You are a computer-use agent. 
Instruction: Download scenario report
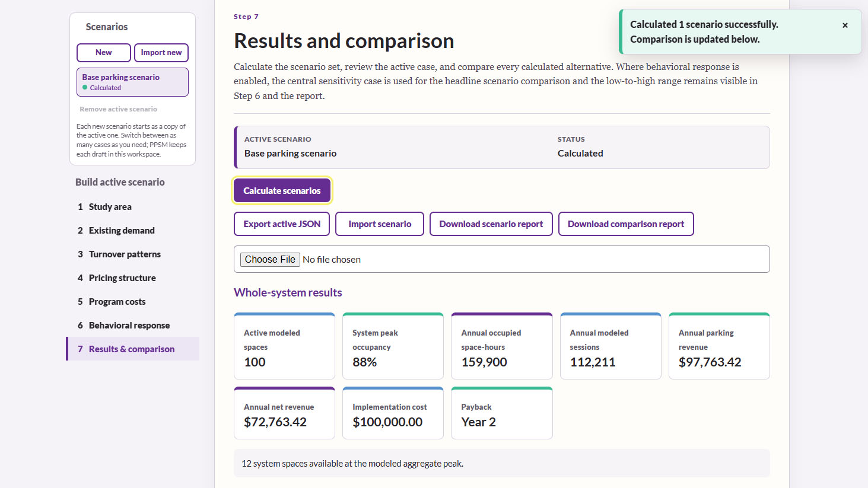pos(491,224)
